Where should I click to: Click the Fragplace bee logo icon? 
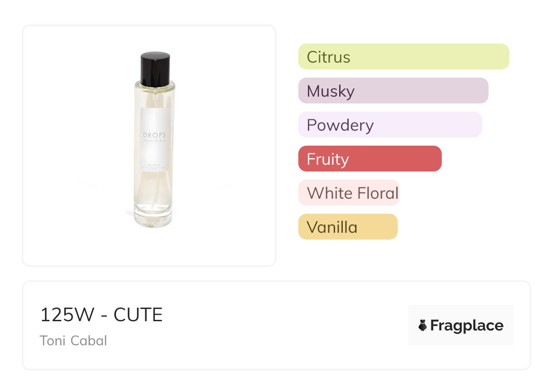click(x=423, y=325)
